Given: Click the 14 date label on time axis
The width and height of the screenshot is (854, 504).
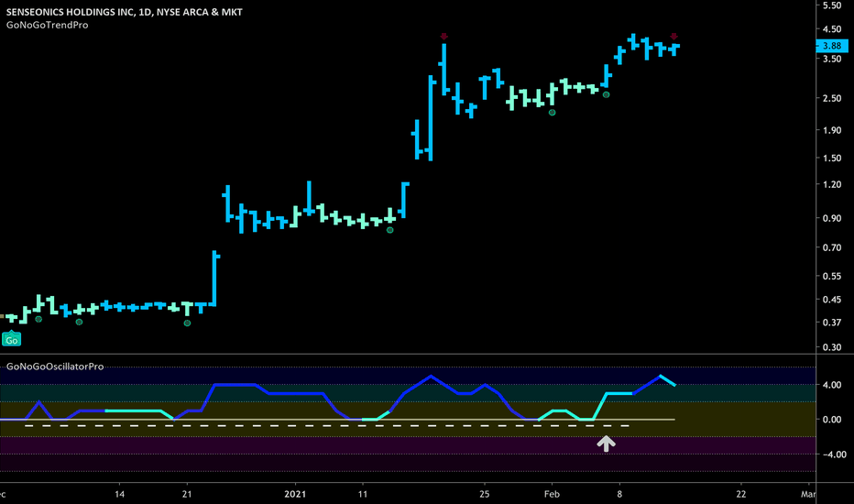Looking at the screenshot, I should 120,494.
